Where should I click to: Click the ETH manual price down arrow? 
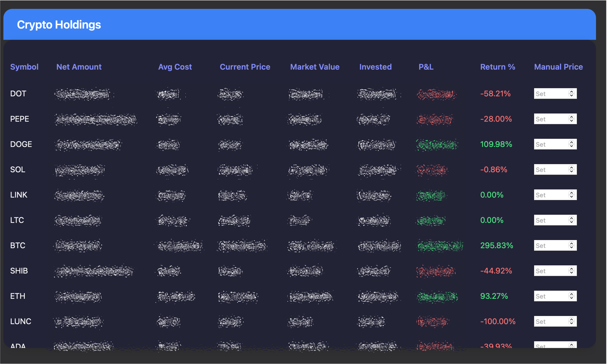coord(571,298)
